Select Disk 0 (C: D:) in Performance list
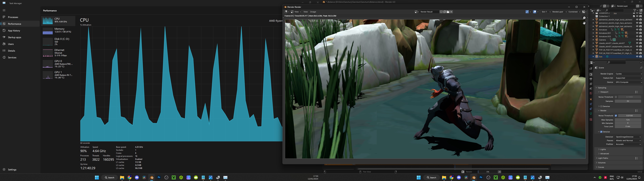The image size is (644, 181). [58, 41]
